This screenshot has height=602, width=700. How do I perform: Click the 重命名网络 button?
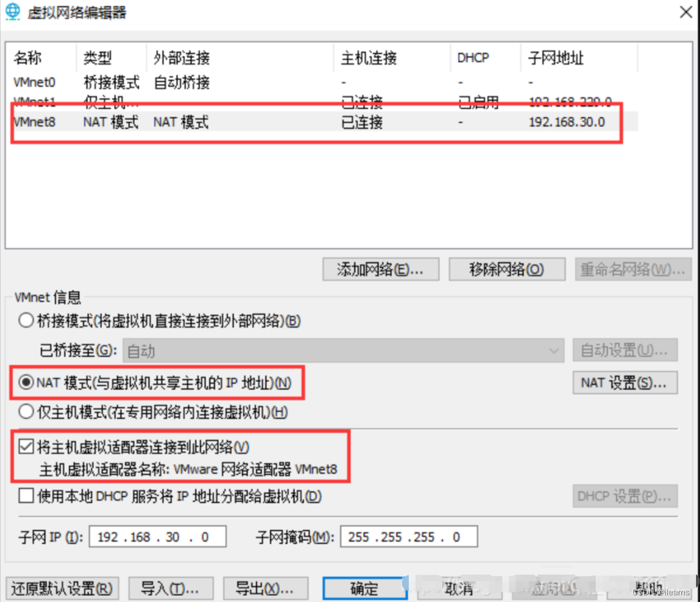point(633,269)
